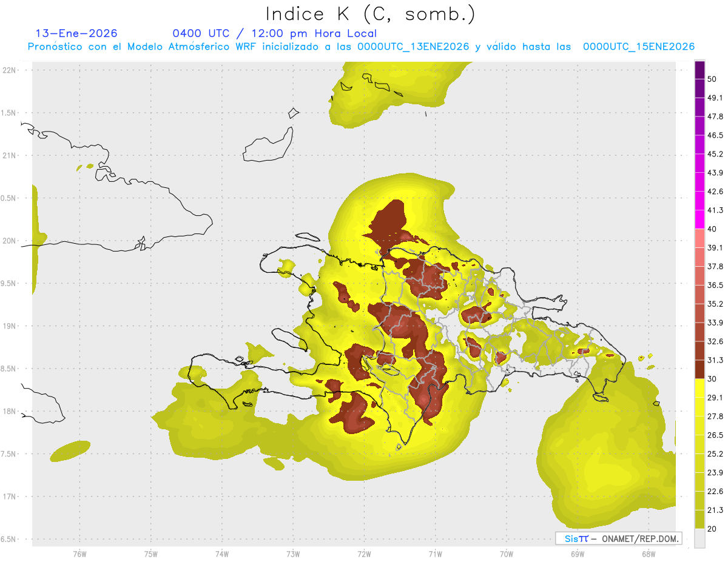Image resolution: width=728 pixels, height=562 pixels.
Task: Click the dark brown swatch between 30 and 31.3
Action: pyautogui.click(x=699, y=369)
